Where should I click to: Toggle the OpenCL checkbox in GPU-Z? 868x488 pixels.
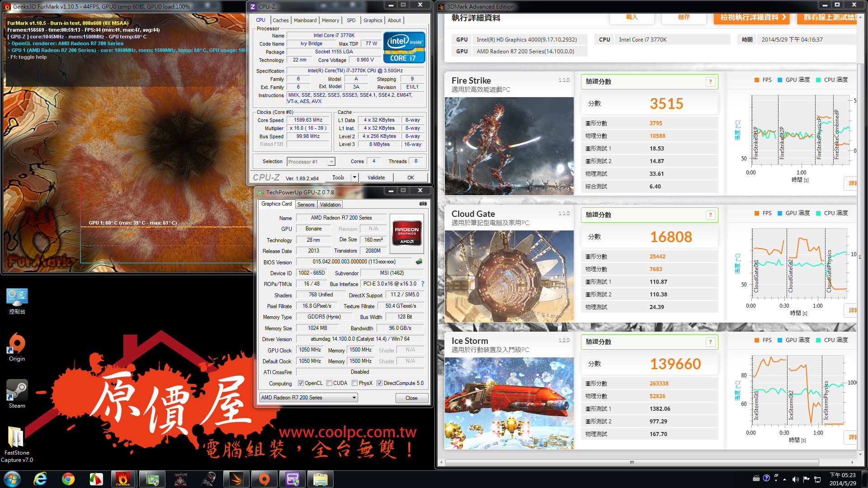point(301,383)
